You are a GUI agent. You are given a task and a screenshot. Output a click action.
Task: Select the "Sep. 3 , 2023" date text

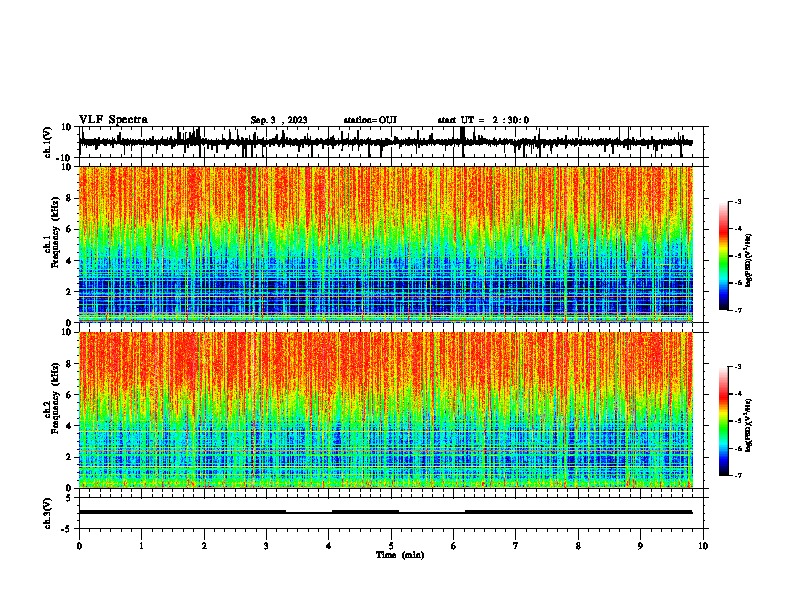(279, 120)
